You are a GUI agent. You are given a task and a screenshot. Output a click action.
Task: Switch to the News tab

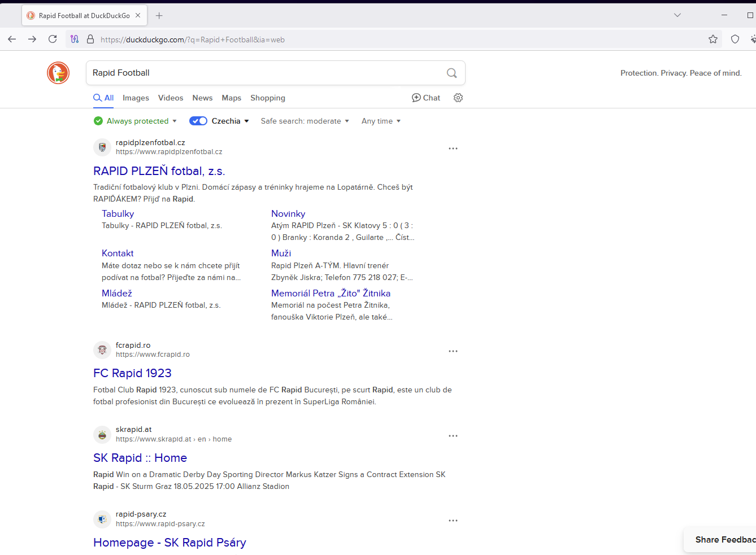(x=202, y=98)
